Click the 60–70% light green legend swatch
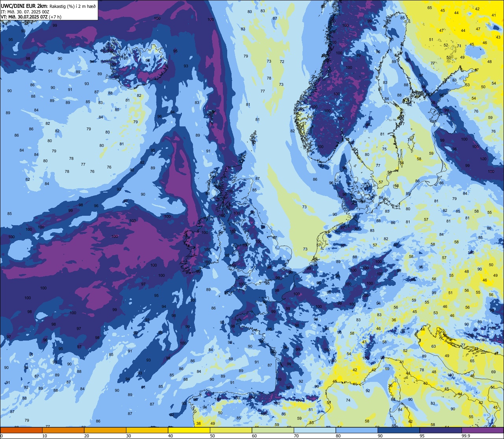Image resolution: width=504 pixels, height=439 pixels. pos(273,430)
